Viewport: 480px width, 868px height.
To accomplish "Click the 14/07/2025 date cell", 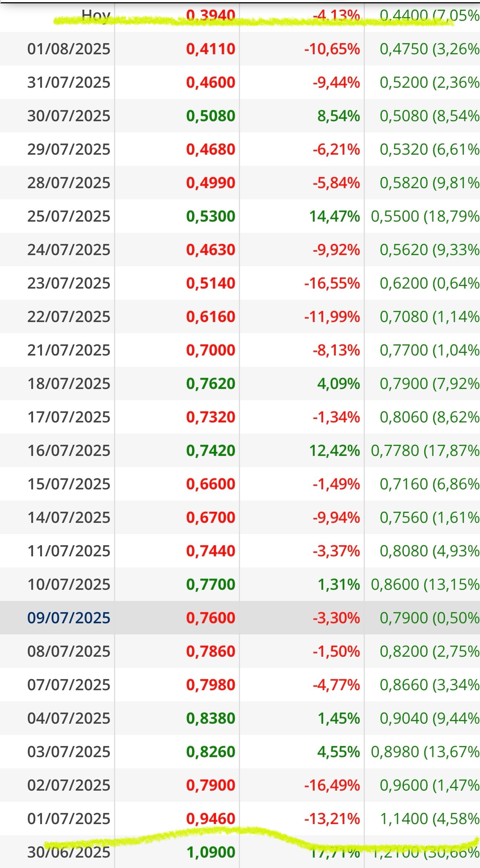I will tap(69, 518).
